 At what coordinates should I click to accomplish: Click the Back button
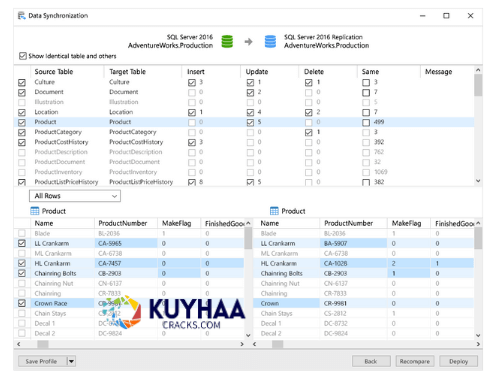point(371,361)
